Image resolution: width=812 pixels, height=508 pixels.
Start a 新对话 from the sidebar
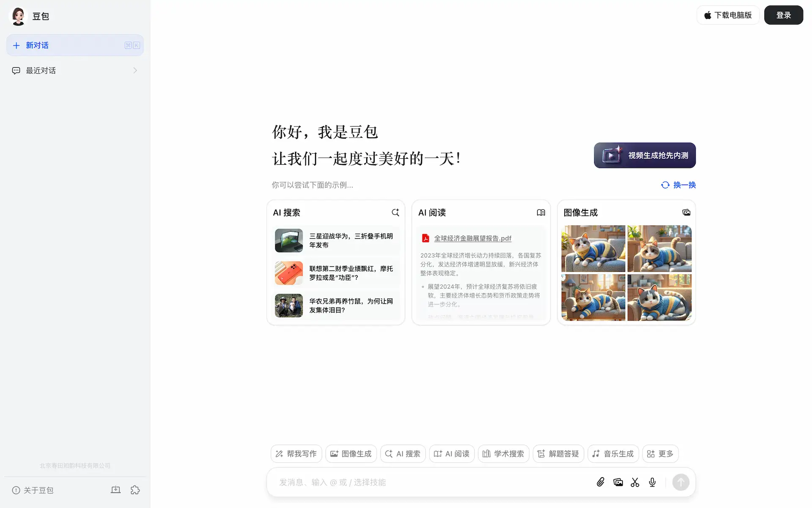pyautogui.click(x=37, y=45)
